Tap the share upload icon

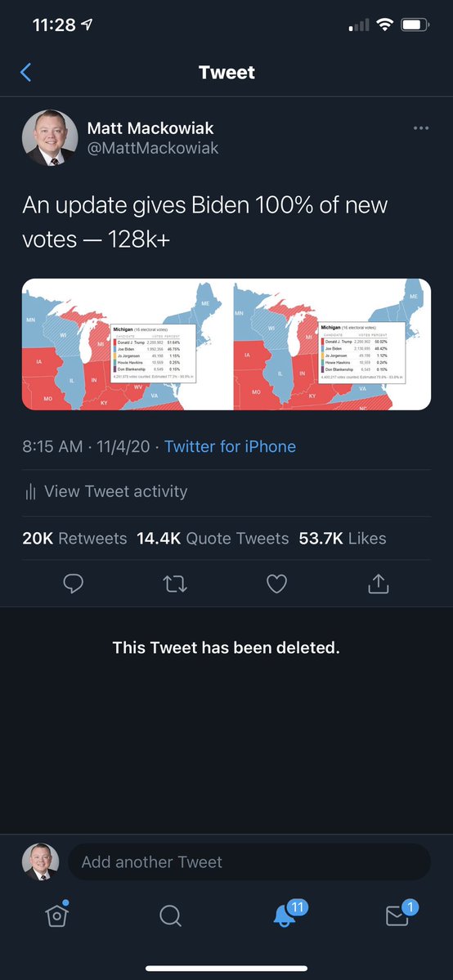[378, 583]
